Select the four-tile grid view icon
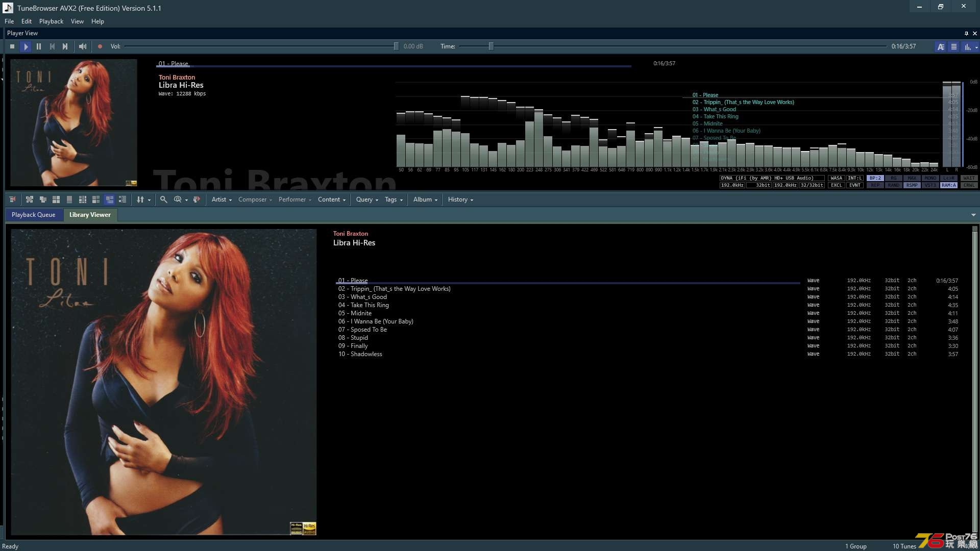 56,199
